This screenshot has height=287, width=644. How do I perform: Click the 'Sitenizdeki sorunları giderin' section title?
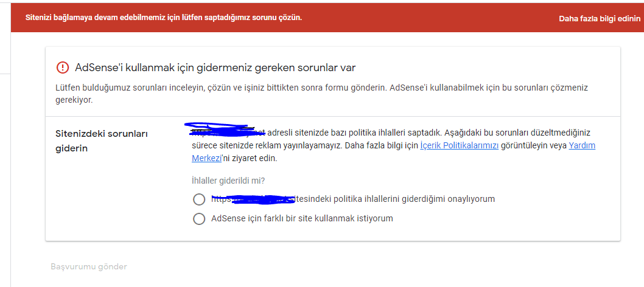[102, 141]
